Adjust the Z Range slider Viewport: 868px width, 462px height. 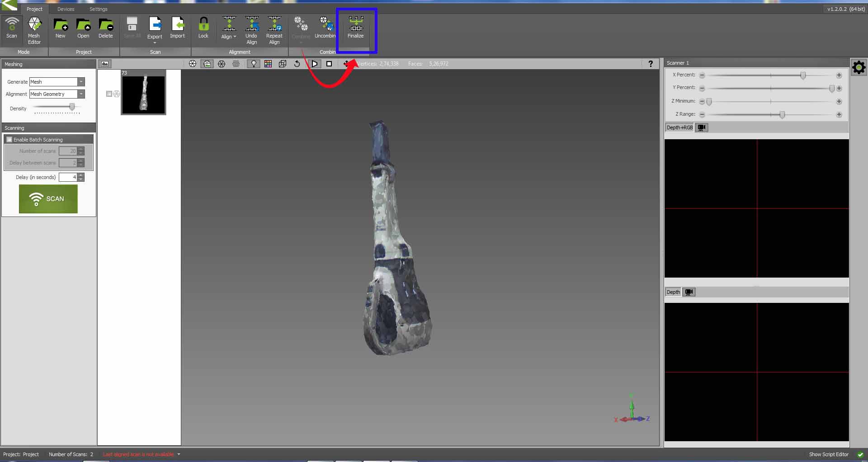point(782,115)
